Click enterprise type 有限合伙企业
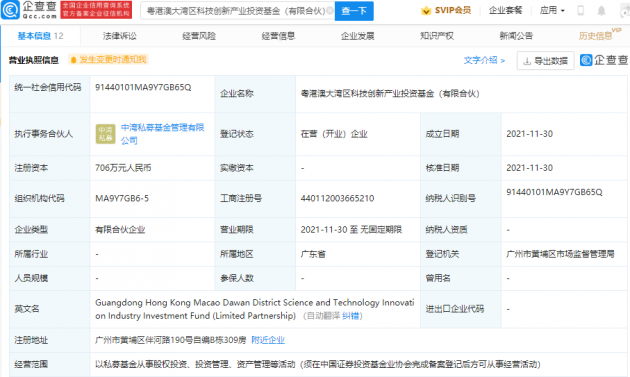This screenshot has width=630, height=377. [x=120, y=229]
